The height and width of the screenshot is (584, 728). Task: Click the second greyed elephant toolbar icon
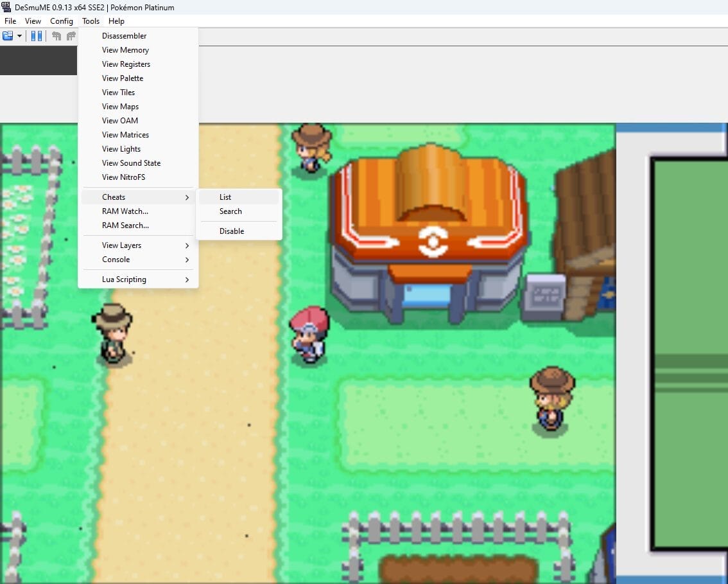click(x=71, y=36)
